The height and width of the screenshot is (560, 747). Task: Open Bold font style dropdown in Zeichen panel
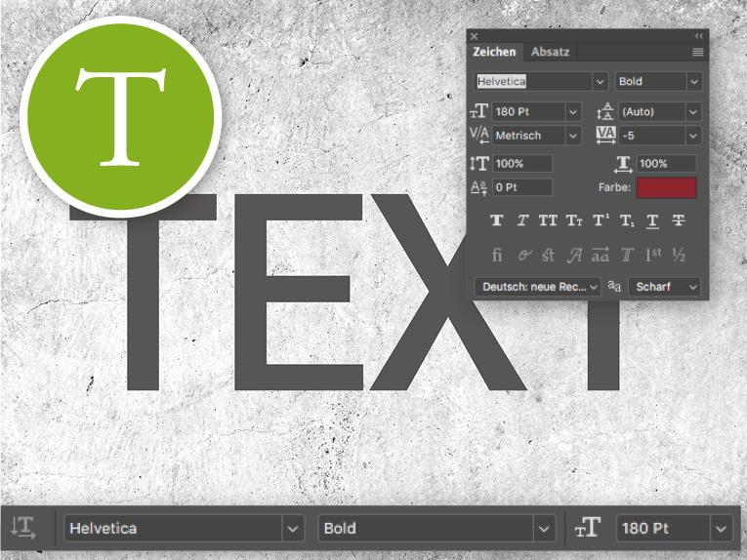693,82
